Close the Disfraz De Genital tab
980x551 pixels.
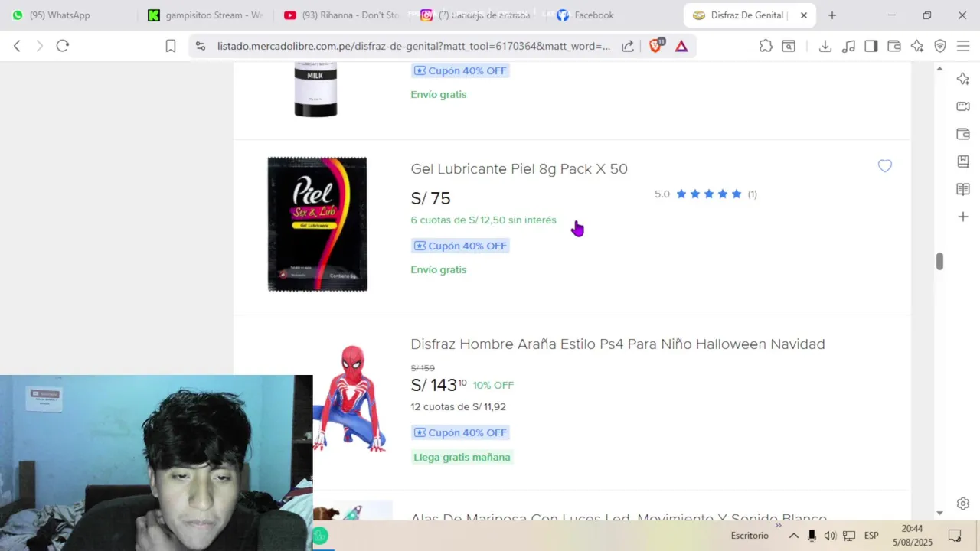[804, 15]
